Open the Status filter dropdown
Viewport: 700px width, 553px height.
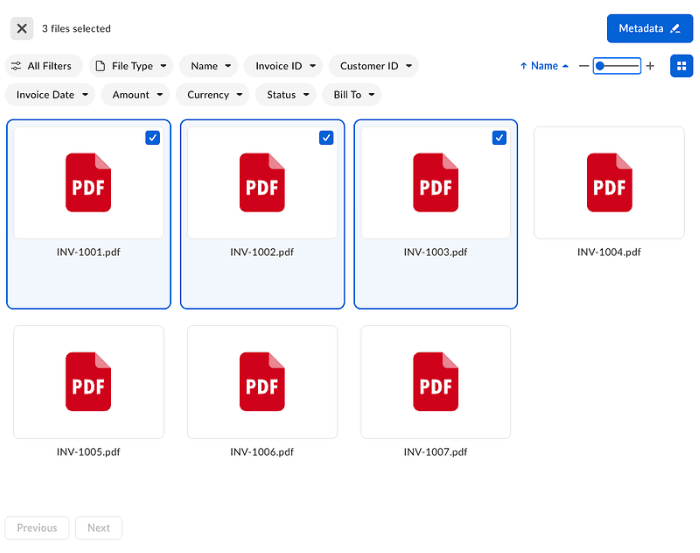[288, 95]
